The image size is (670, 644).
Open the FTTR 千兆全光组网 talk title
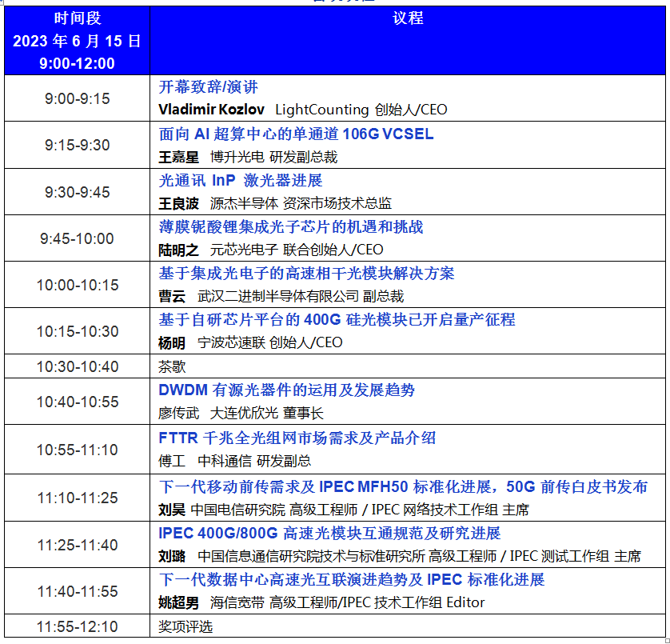[297, 438]
